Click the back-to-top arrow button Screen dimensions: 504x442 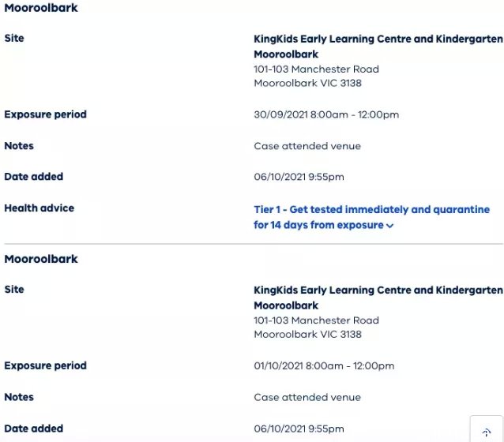(487, 432)
